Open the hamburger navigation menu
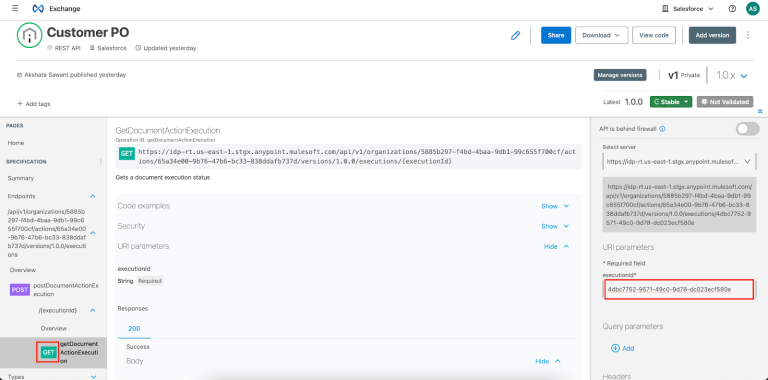The width and height of the screenshot is (768, 380). (15, 8)
